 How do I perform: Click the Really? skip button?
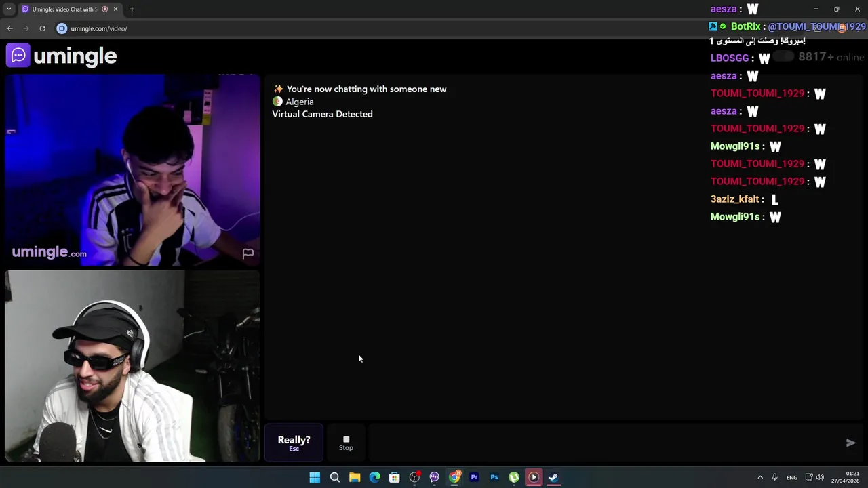[x=294, y=443]
